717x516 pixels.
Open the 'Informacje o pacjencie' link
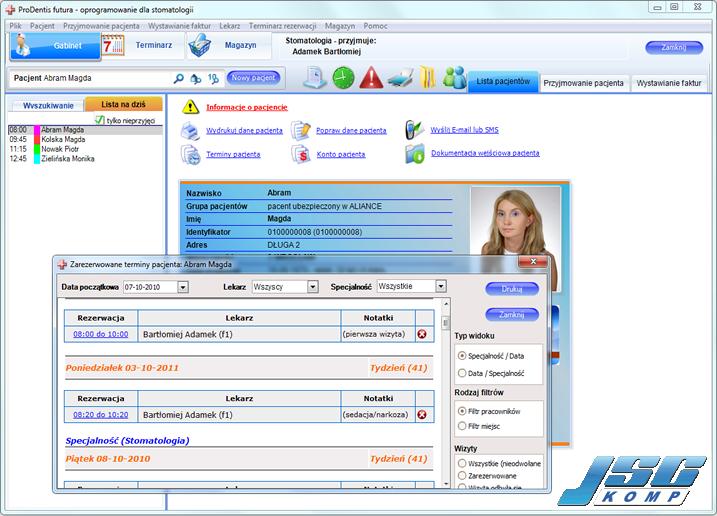pos(247,108)
